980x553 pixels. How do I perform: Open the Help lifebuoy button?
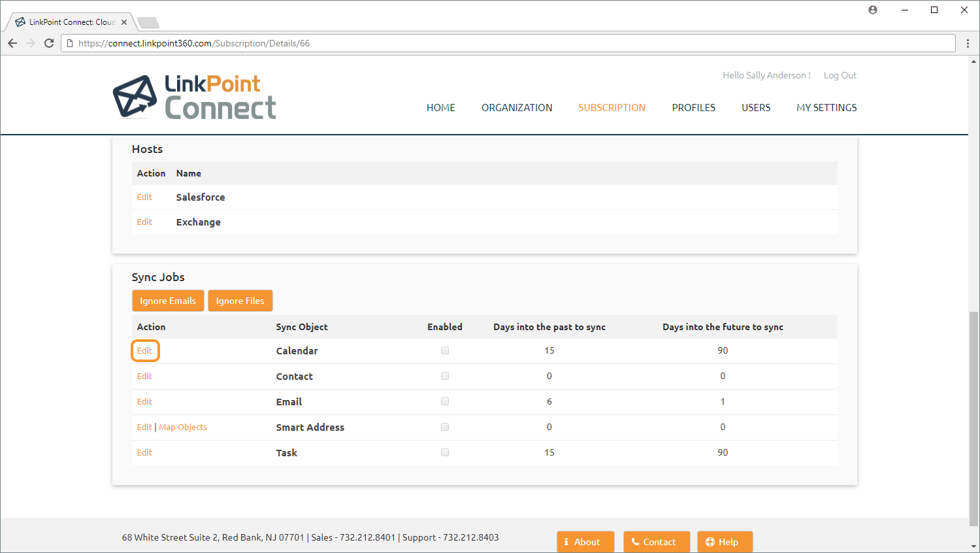725,542
